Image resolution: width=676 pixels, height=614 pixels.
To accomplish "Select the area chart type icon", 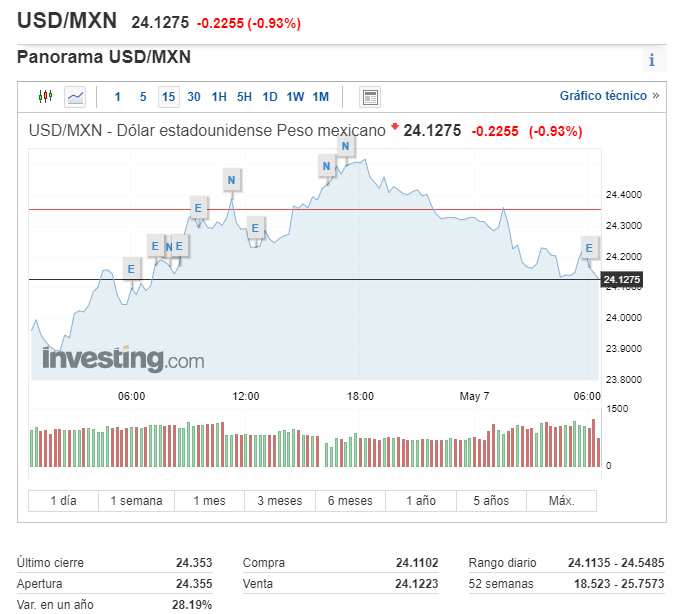I will (75, 97).
